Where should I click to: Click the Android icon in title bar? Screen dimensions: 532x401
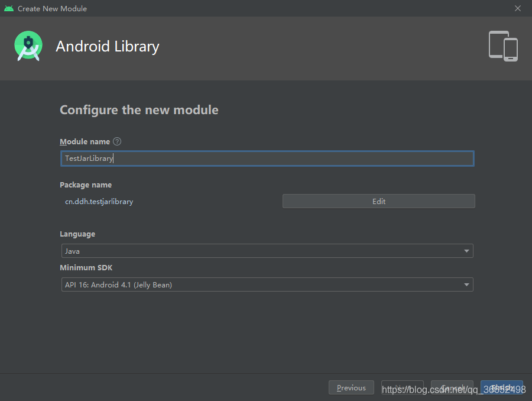pyautogui.click(x=9, y=8)
